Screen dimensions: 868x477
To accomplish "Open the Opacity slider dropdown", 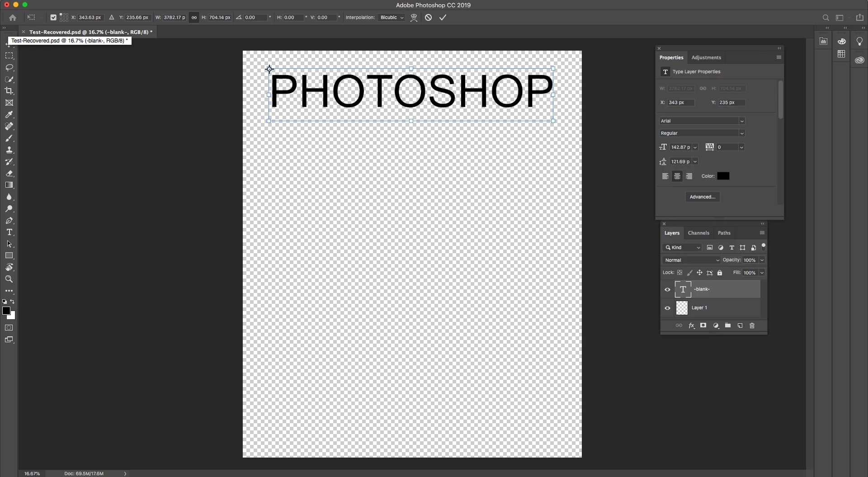I will pos(762,260).
